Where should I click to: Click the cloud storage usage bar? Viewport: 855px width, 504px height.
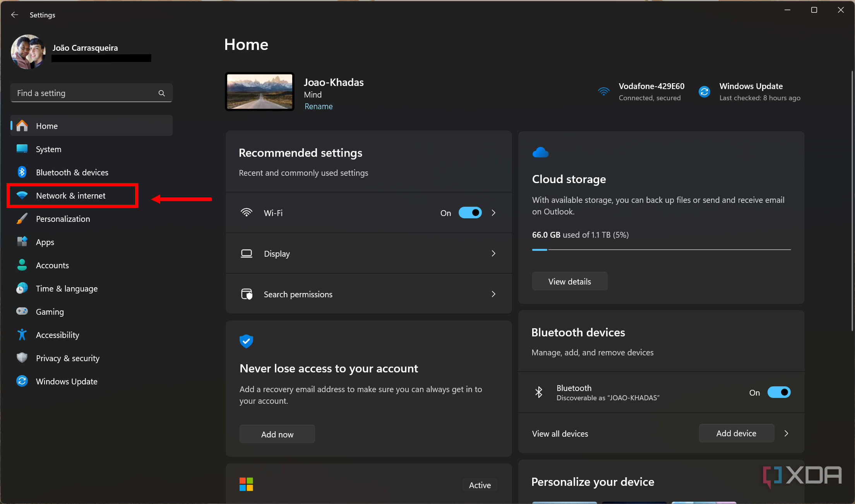(661, 250)
